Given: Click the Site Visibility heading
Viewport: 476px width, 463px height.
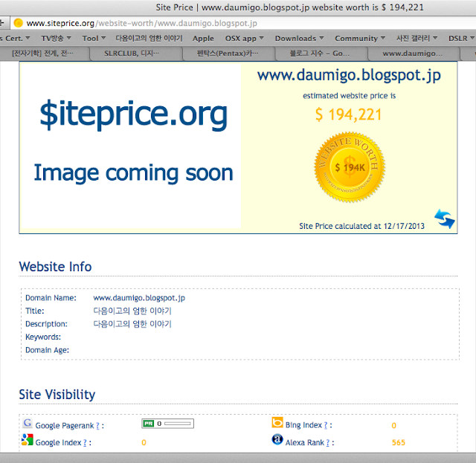Looking at the screenshot, I should [57, 395].
